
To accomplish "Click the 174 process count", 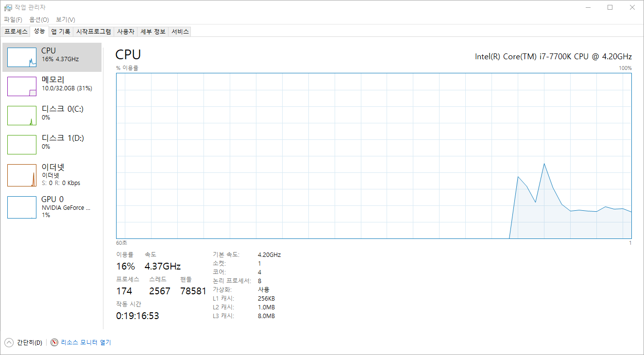I will click(124, 291).
